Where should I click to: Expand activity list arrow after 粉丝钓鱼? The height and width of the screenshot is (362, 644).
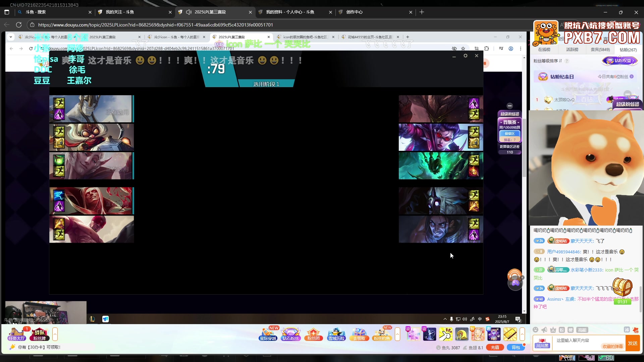point(397,334)
